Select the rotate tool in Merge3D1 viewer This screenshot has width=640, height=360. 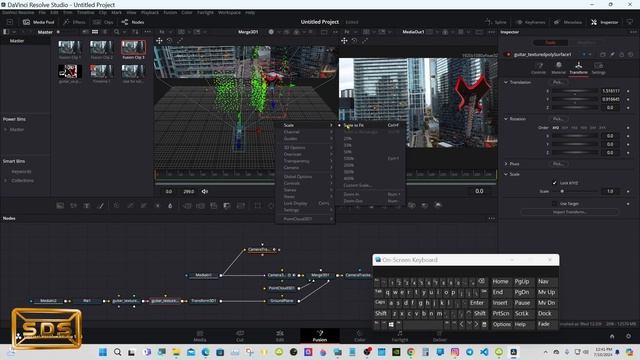coord(169,40)
